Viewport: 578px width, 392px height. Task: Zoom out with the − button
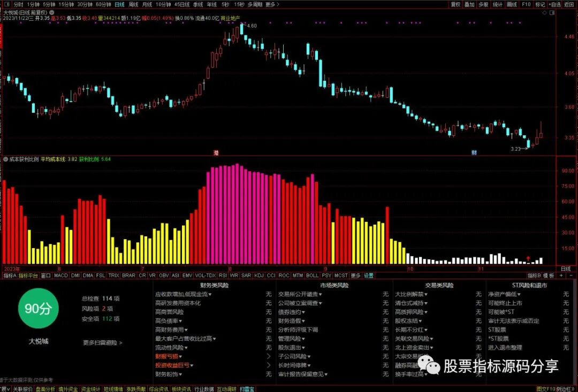pyautogui.click(x=572, y=275)
